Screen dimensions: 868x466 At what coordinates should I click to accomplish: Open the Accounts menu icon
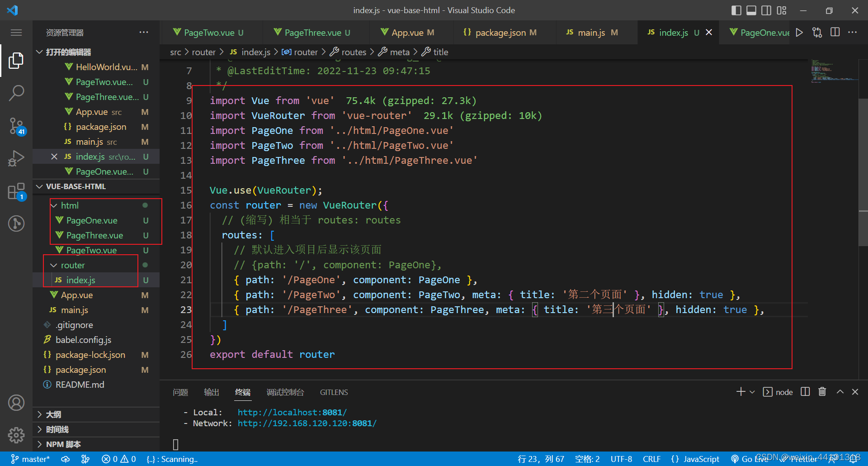pyautogui.click(x=16, y=403)
